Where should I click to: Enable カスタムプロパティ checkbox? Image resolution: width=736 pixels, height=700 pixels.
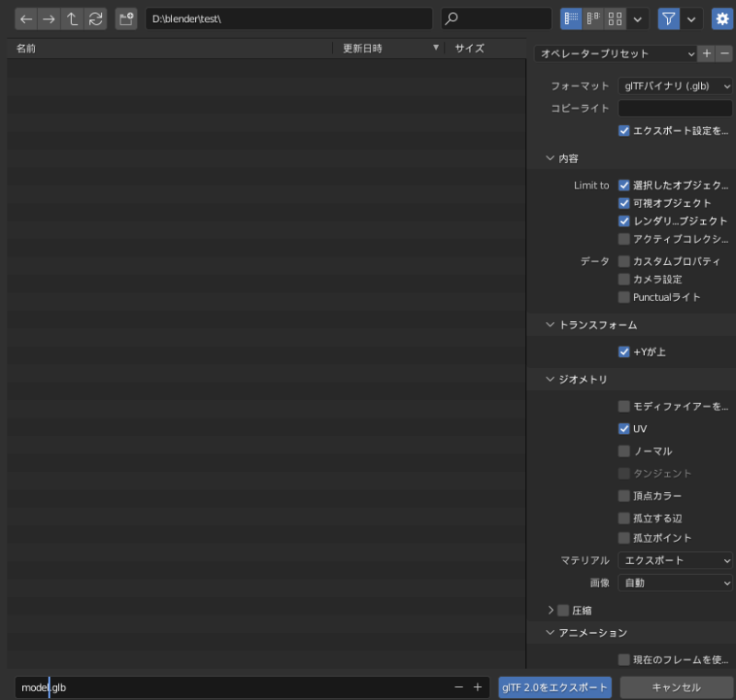624,261
